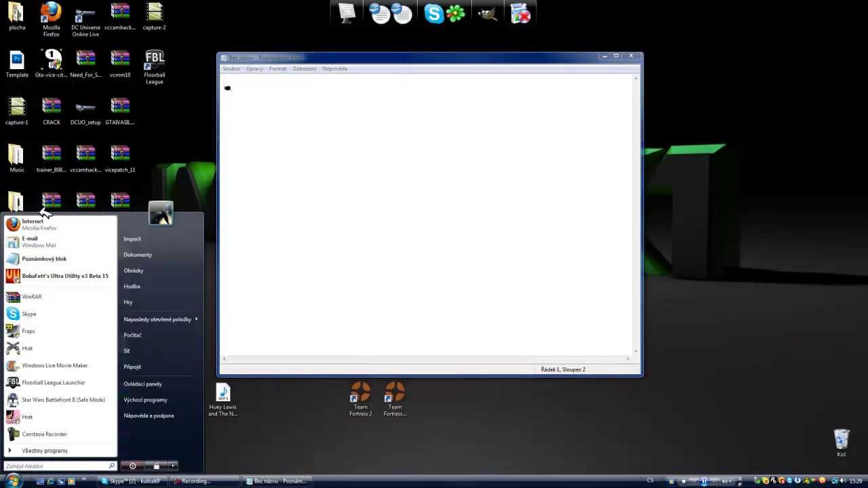
Task: Open Ovládací panely in Start menu
Action: coord(142,384)
